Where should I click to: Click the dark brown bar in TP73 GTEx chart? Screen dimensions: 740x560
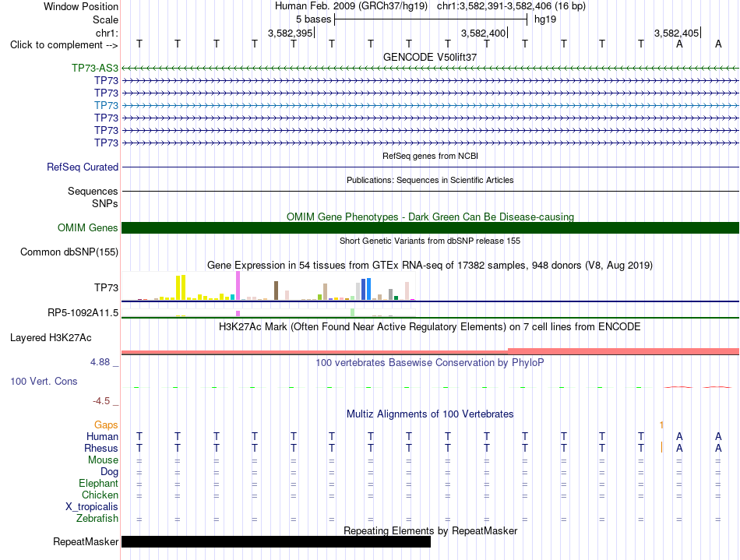point(276,291)
